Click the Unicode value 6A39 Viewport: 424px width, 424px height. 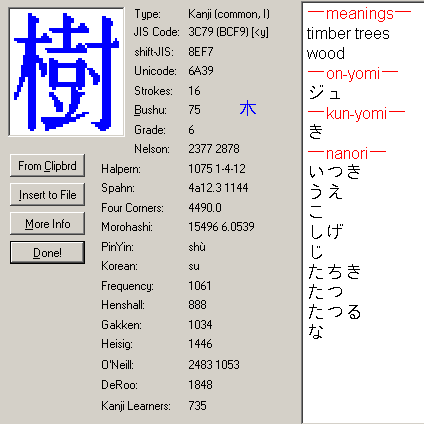(x=201, y=71)
